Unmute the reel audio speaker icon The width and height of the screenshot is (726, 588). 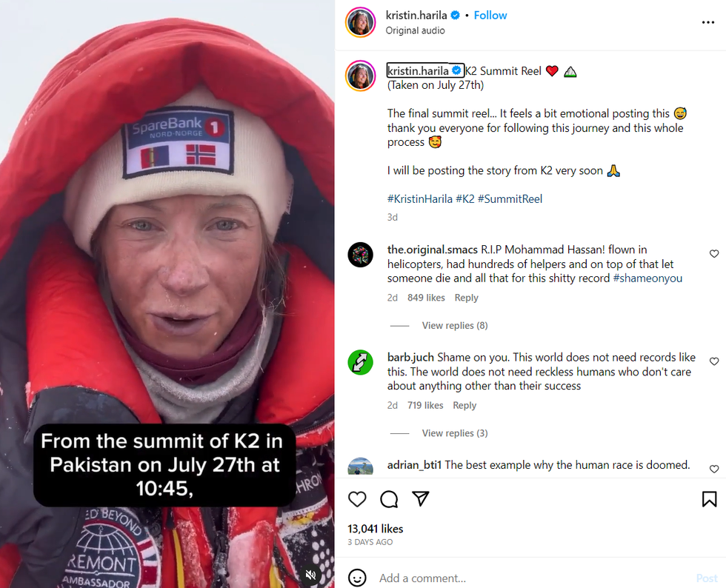tap(310, 575)
